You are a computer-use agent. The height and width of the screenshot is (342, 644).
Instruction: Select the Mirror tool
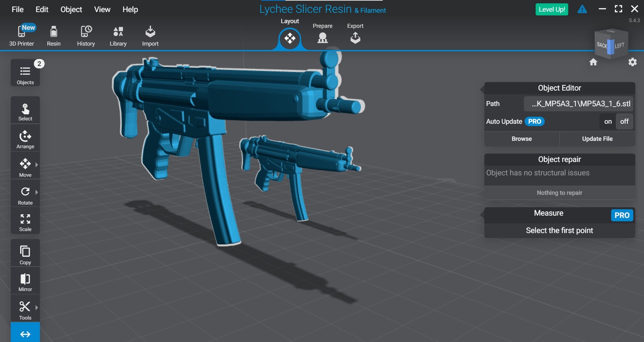[25, 281]
